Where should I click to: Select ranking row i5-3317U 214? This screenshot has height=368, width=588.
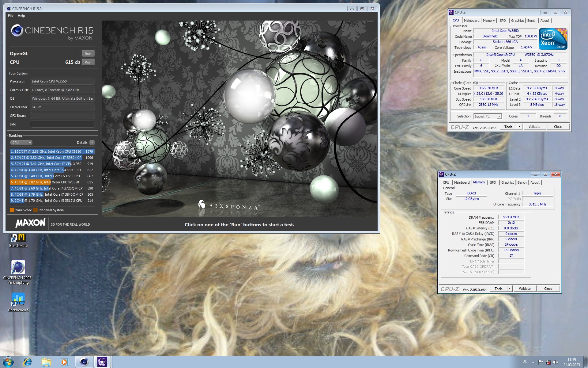coord(52,201)
